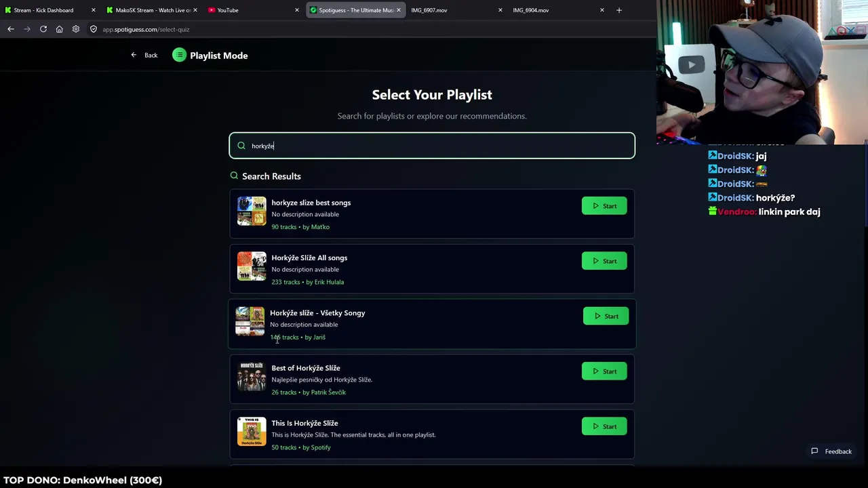The image size is (868, 488).
Task: Click the 233 tracks by Erik Hulala text
Action: click(308, 282)
